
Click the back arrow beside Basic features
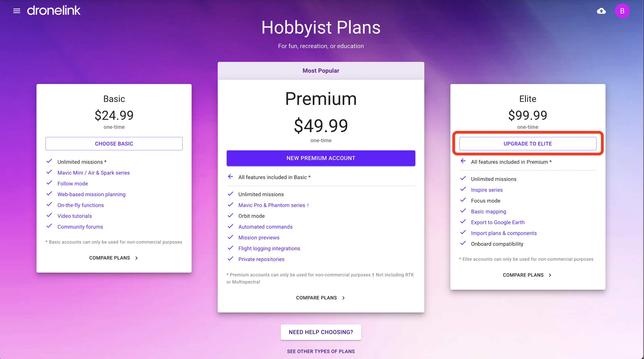[x=230, y=177]
